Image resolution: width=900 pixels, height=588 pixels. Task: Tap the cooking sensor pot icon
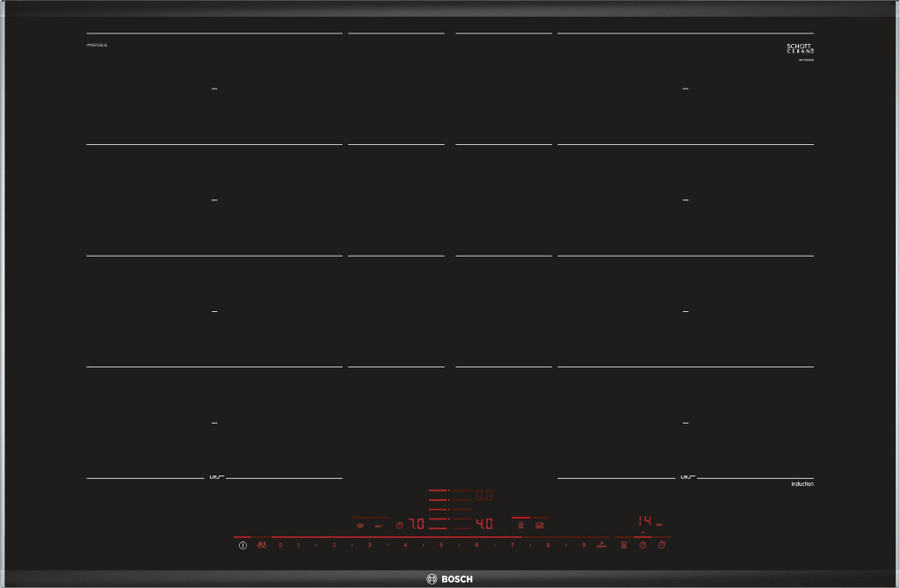(x=359, y=525)
